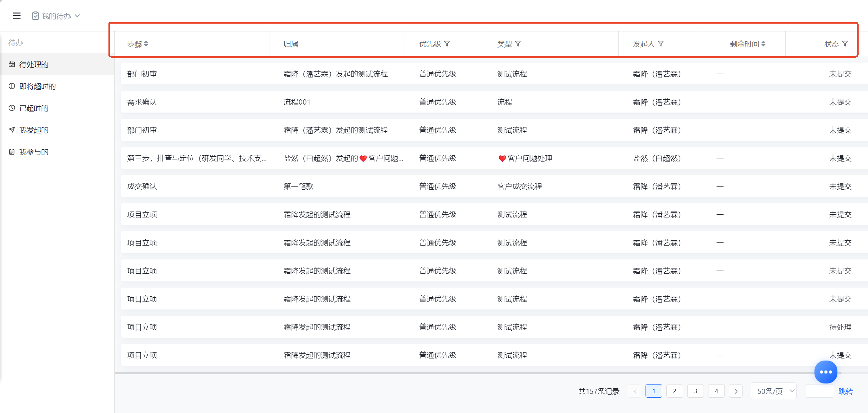The width and height of the screenshot is (868, 413).
Task: Click 客户成交流程 type cell
Action: (x=519, y=186)
